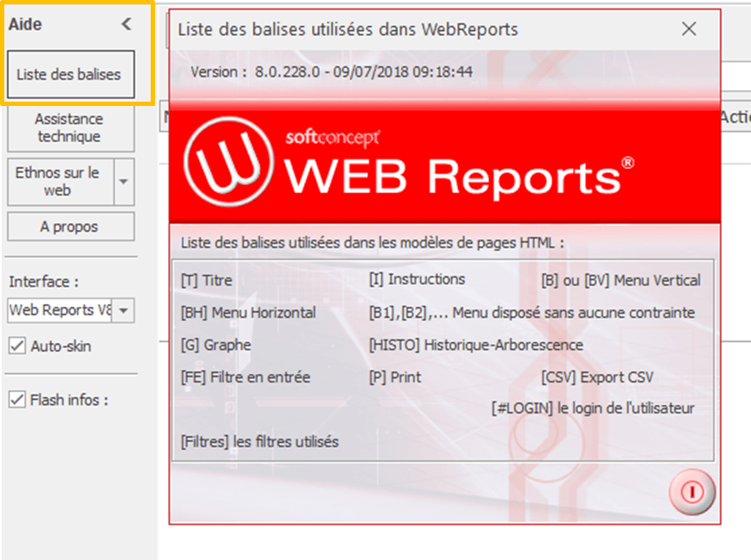
Task: Open the A propos button
Action: tap(71, 227)
